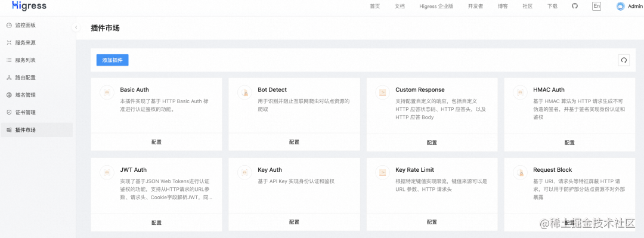Click the HMAC Auth card title
This screenshot has height=238, width=644.
coord(549,89)
